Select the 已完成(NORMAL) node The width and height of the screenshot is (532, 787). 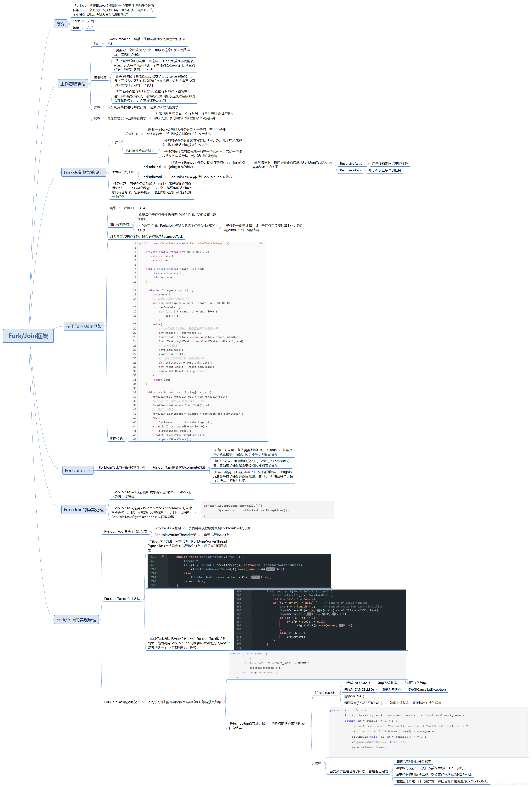357,683
